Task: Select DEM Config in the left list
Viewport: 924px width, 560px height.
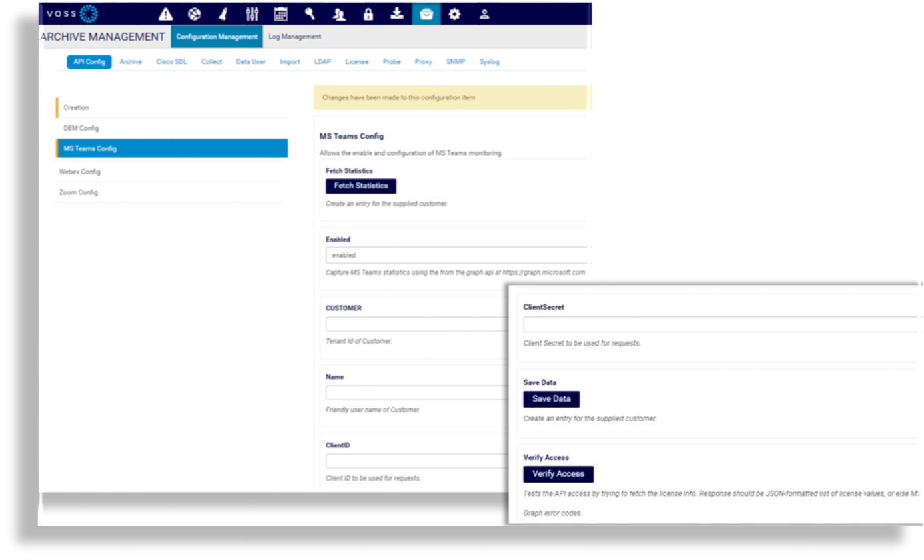Action: [x=172, y=128]
